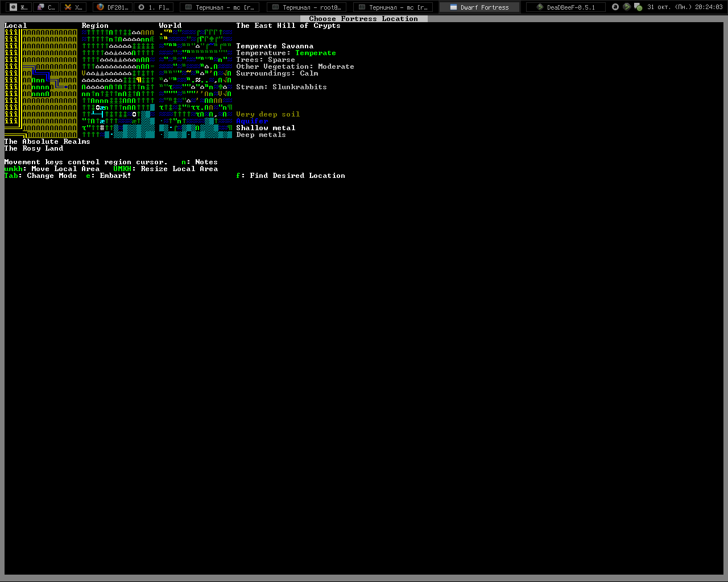This screenshot has width=728, height=582.
Task: Click the Dwarf Fortress window icon in taskbar
Action: click(453, 7)
